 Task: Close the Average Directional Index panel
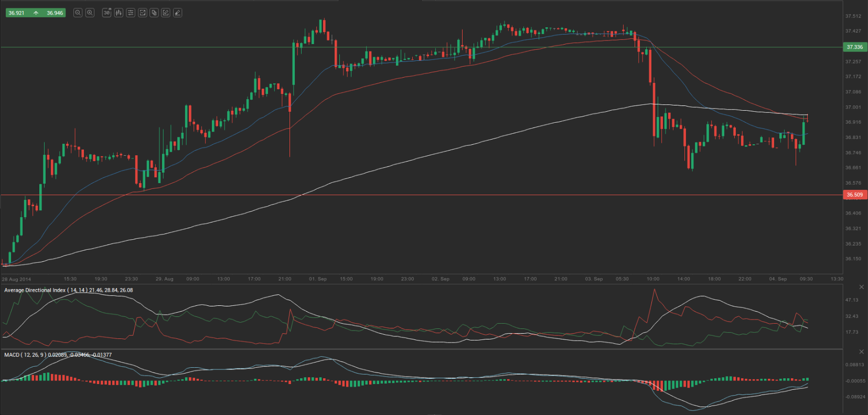tap(861, 287)
